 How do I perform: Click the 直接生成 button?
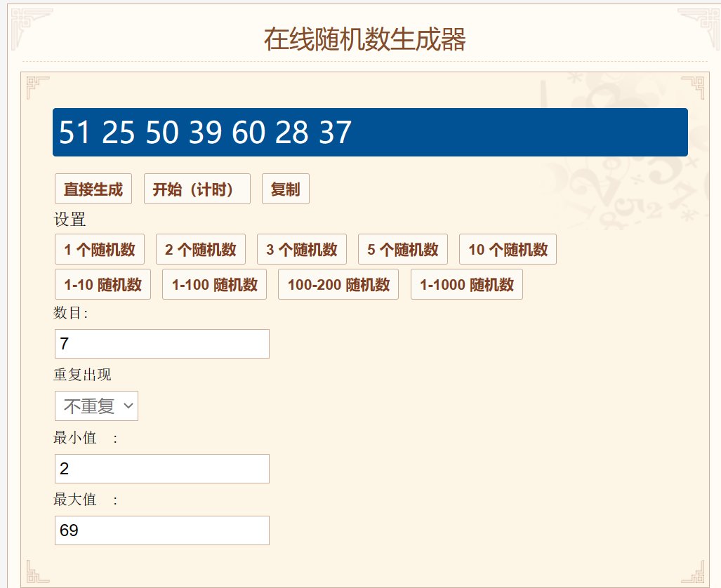tap(93, 189)
